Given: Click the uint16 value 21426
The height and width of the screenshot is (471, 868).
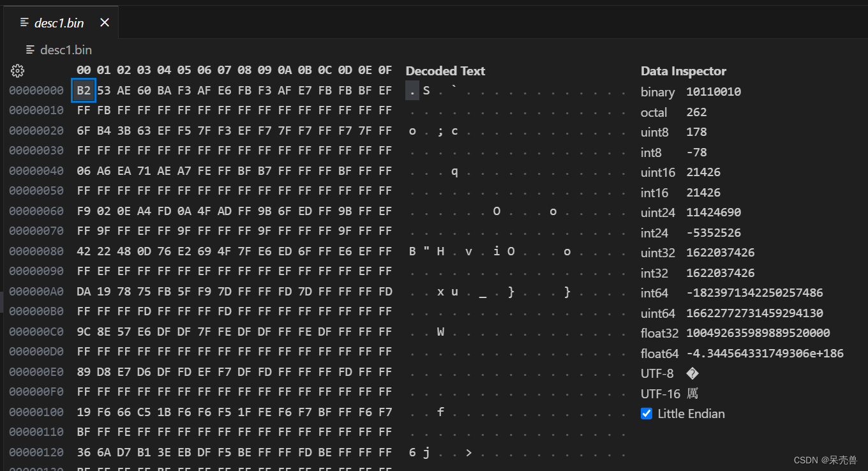Looking at the screenshot, I should (703, 172).
